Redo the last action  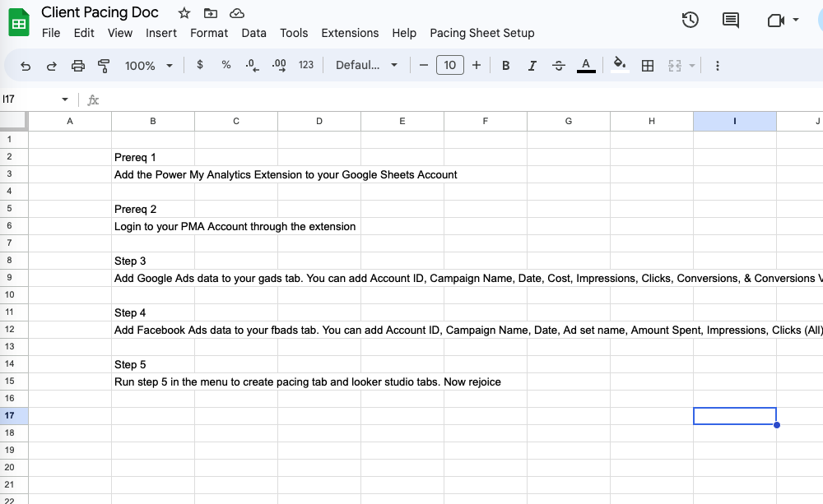click(51, 66)
